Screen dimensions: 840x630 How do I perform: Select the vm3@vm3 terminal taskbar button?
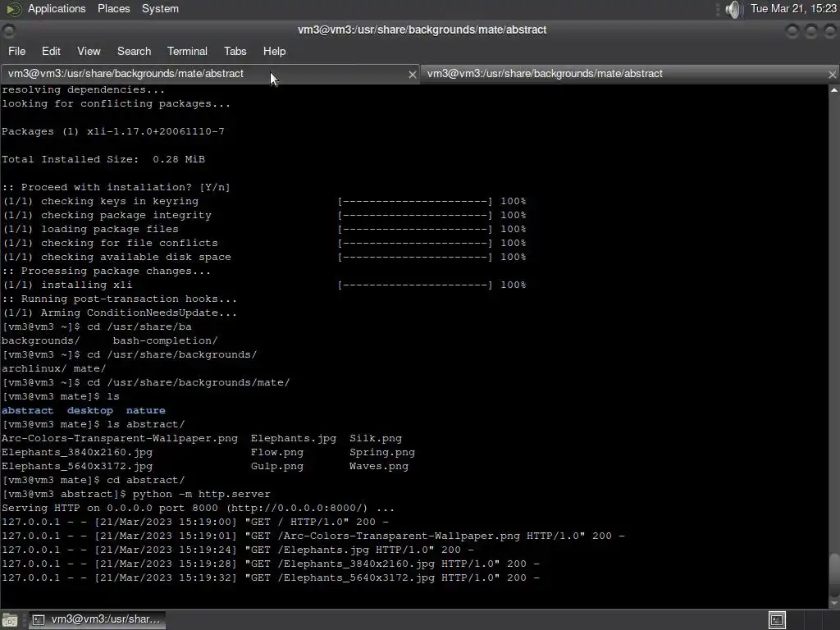[x=97, y=619]
